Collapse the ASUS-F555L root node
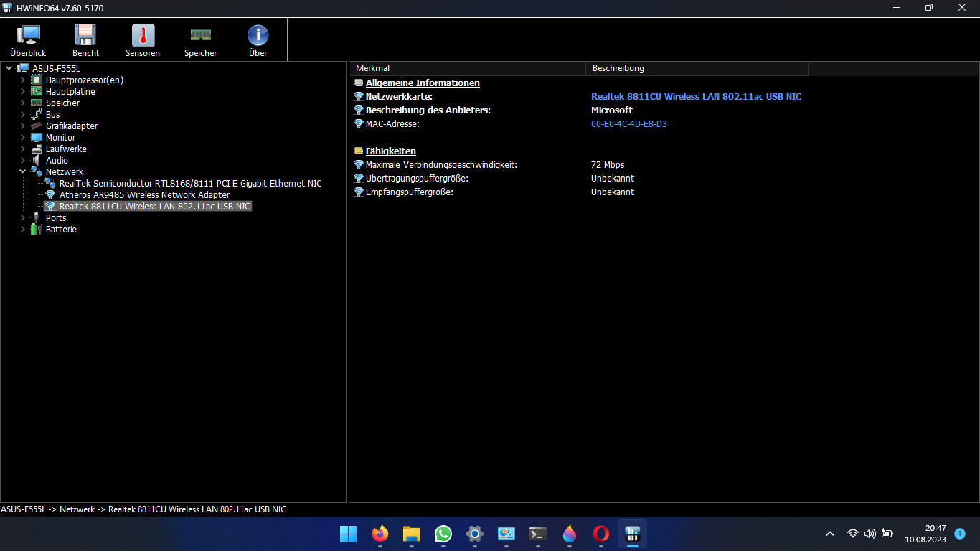This screenshot has width=980, height=551. click(9, 69)
